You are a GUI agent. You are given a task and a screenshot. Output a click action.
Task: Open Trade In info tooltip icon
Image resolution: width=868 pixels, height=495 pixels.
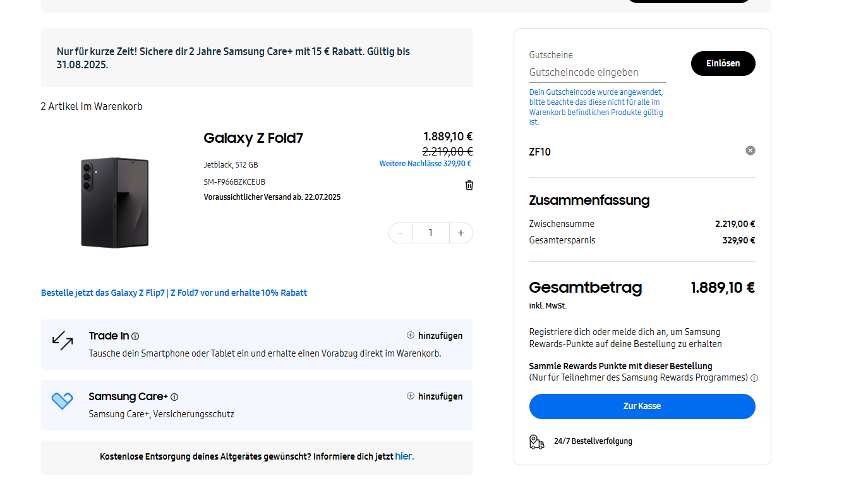click(x=135, y=336)
